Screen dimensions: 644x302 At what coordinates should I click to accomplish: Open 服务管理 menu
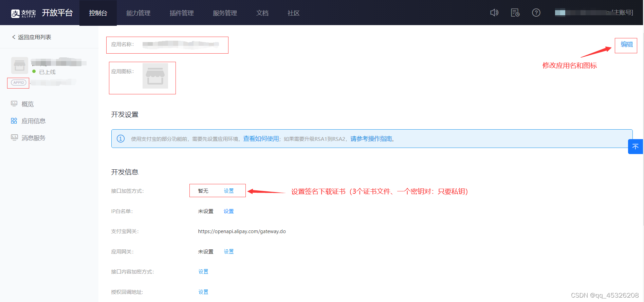click(225, 13)
